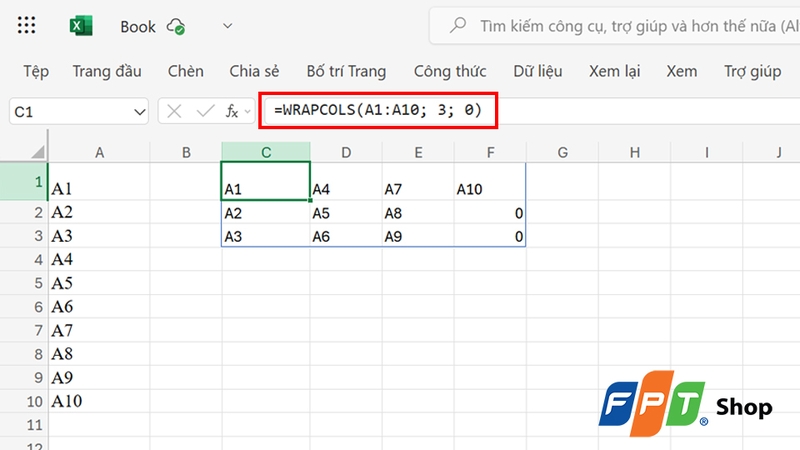
Task: Expand the Name Box dropdown arrow
Action: (139, 112)
